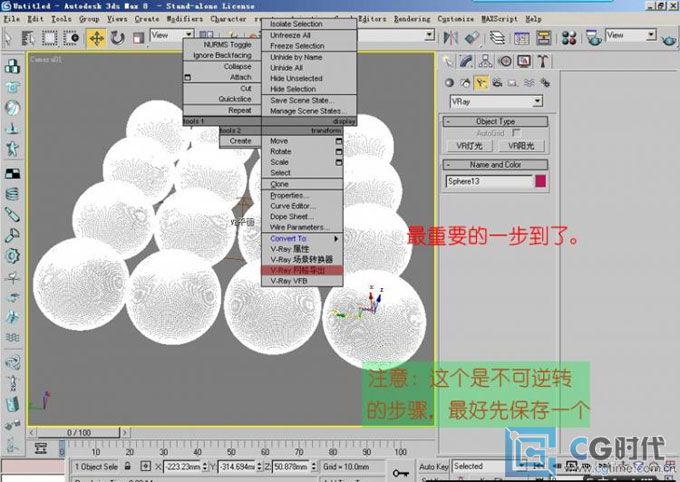
Task: Open the Material Editor
Action: [569, 38]
